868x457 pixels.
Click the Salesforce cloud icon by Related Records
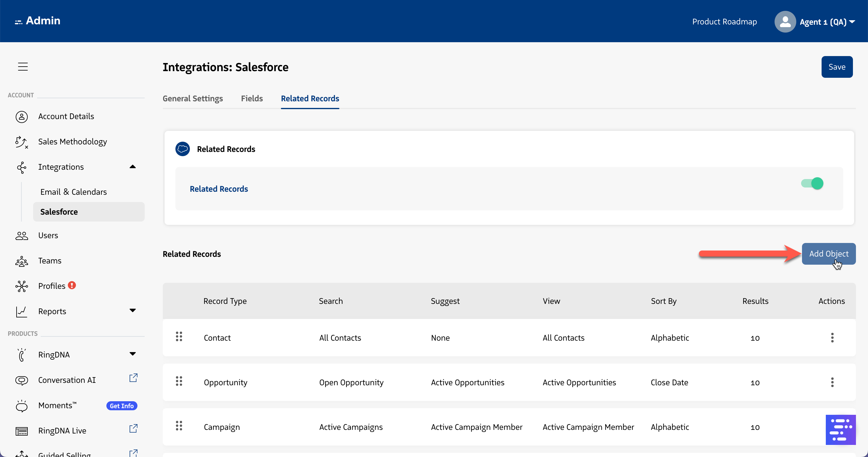(x=183, y=149)
